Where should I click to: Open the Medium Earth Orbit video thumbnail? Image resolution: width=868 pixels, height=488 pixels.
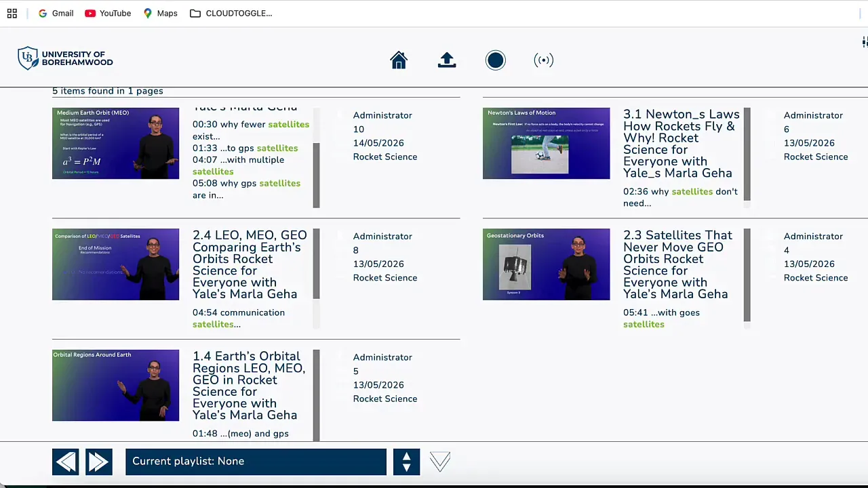(x=116, y=143)
